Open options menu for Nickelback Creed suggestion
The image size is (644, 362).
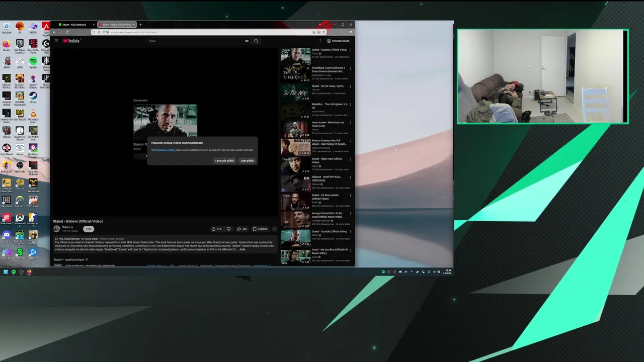(x=351, y=68)
